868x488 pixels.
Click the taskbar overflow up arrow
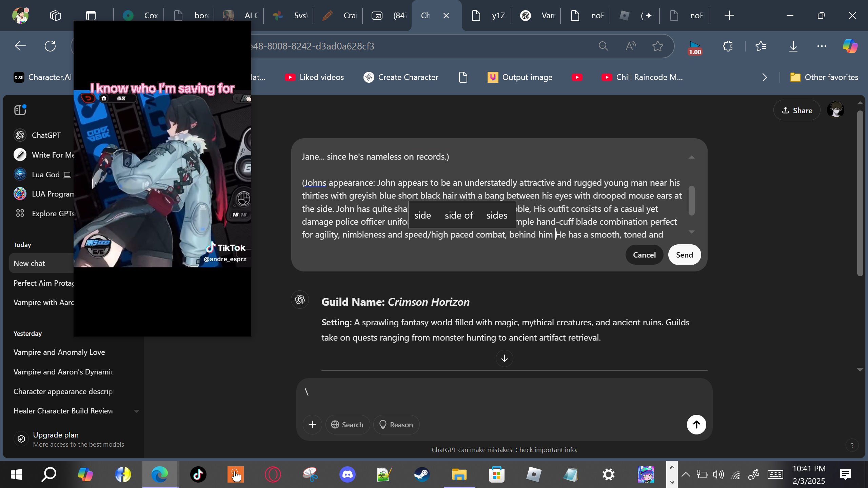(x=672, y=468)
